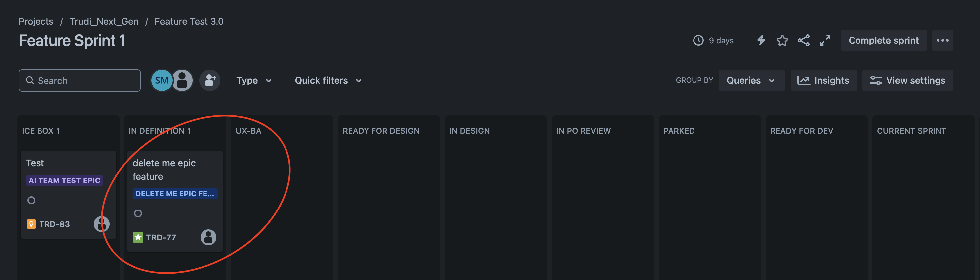The width and height of the screenshot is (980, 280).
Task: Click the CURRENT SPRINT column header
Action: coord(911,131)
